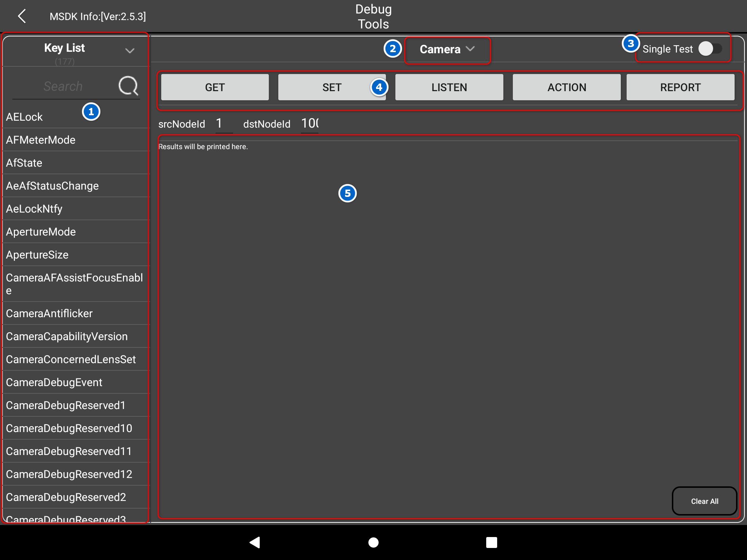This screenshot has width=747, height=560.
Task: Click the srcNodeId value field
Action: click(224, 124)
